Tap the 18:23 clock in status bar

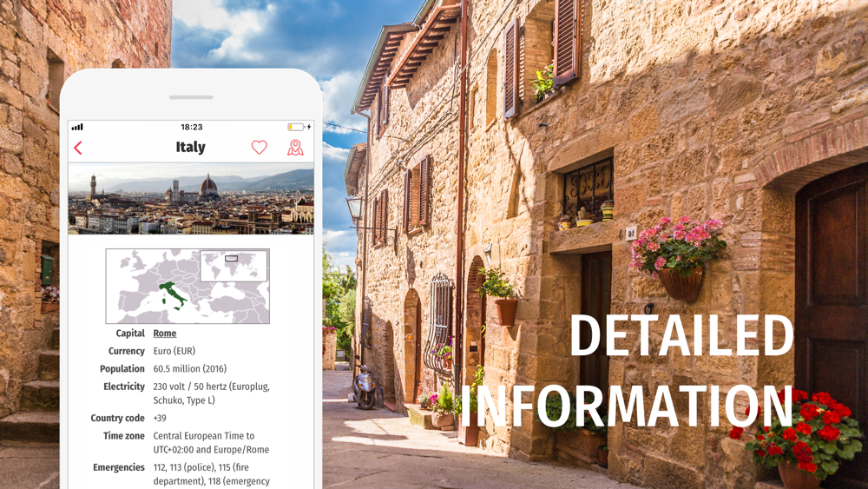tap(192, 127)
